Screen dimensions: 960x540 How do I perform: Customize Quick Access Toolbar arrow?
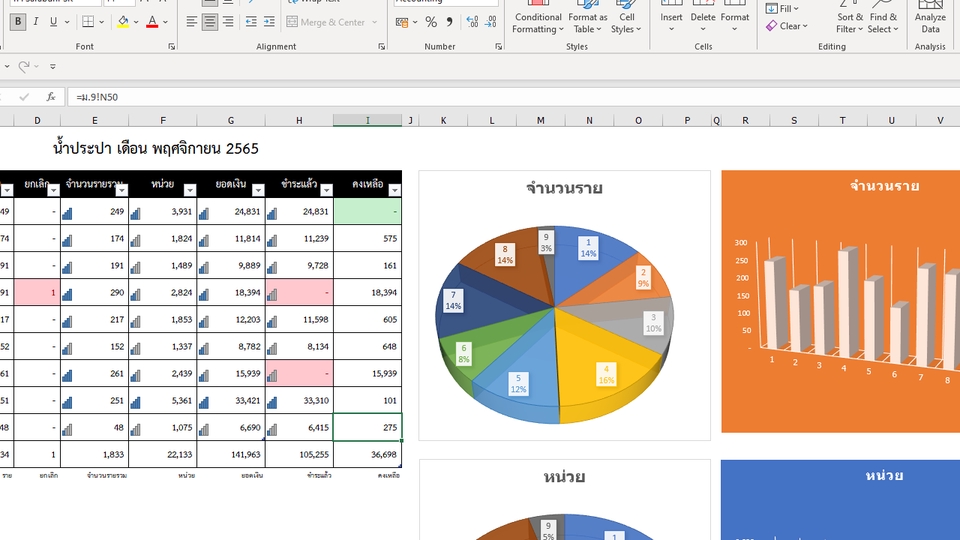pos(53,66)
